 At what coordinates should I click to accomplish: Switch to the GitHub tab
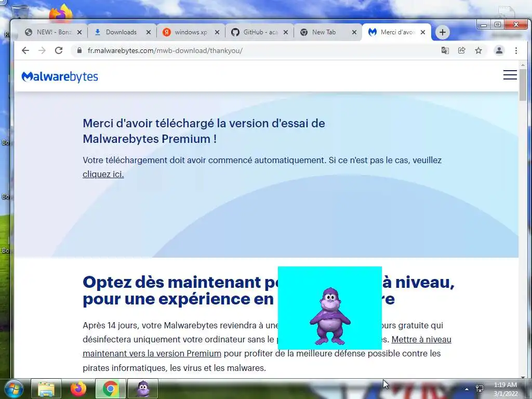260,32
